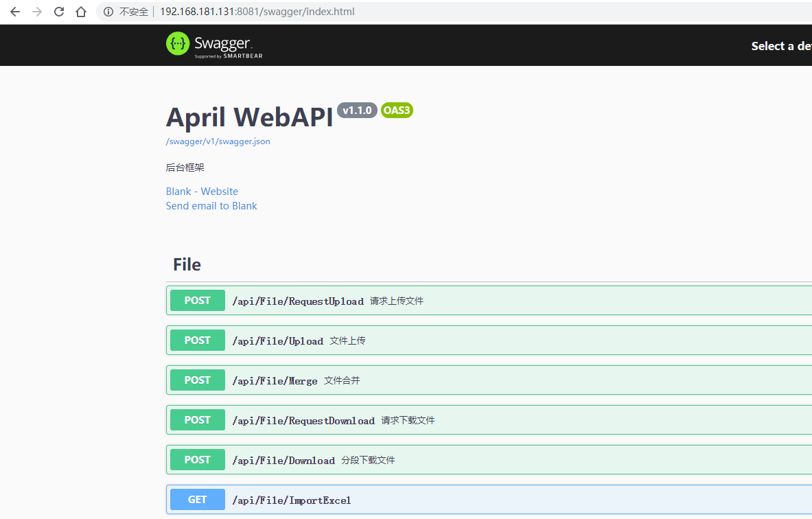
Task: Open the /swagger/v1/swagger.json link
Action: pyautogui.click(x=218, y=141)
